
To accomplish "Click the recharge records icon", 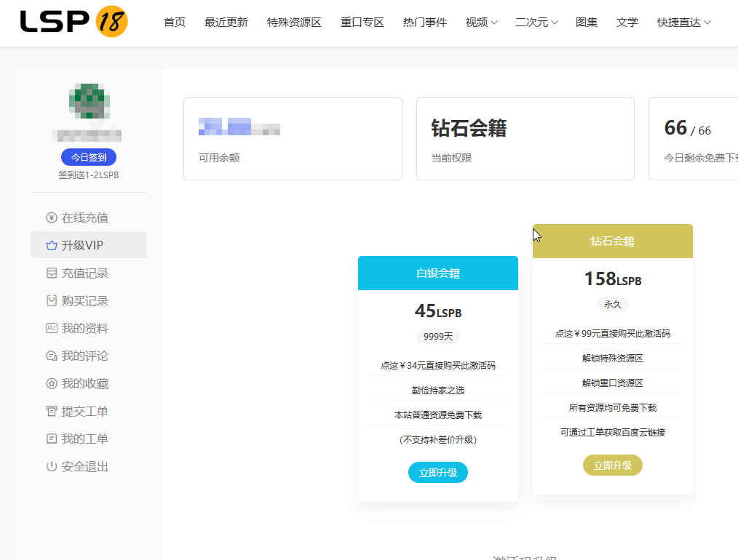I will (51, 273).
